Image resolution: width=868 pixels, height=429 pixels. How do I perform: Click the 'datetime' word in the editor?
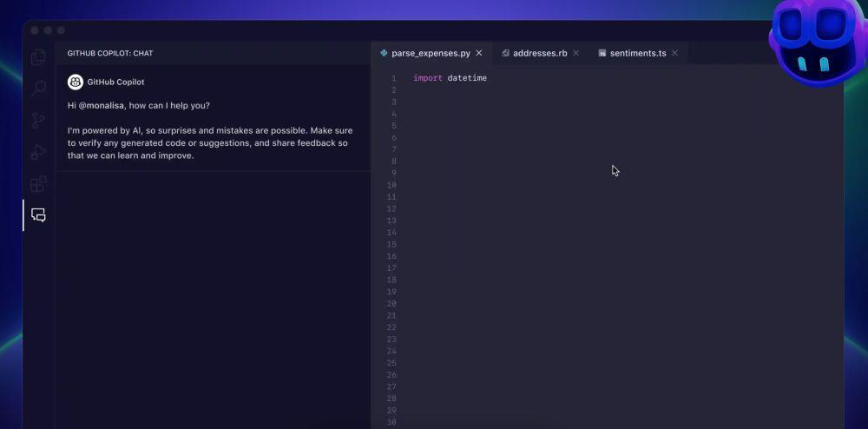click(467, 78)
